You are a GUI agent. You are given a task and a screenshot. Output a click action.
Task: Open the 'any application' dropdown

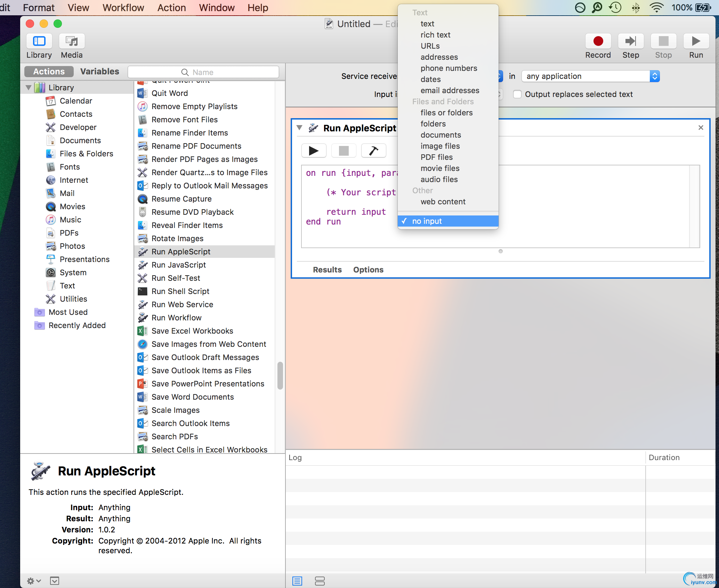click(590, 76)
